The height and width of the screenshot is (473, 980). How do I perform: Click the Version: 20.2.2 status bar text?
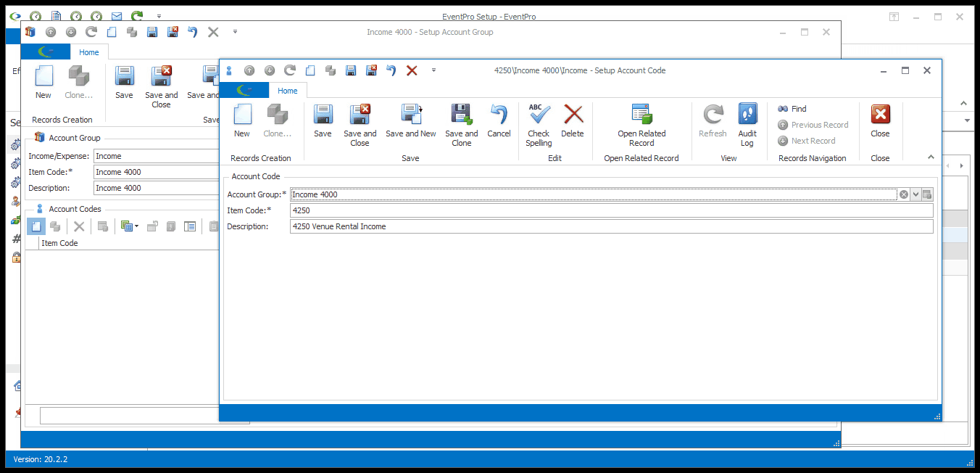point(41,459)
